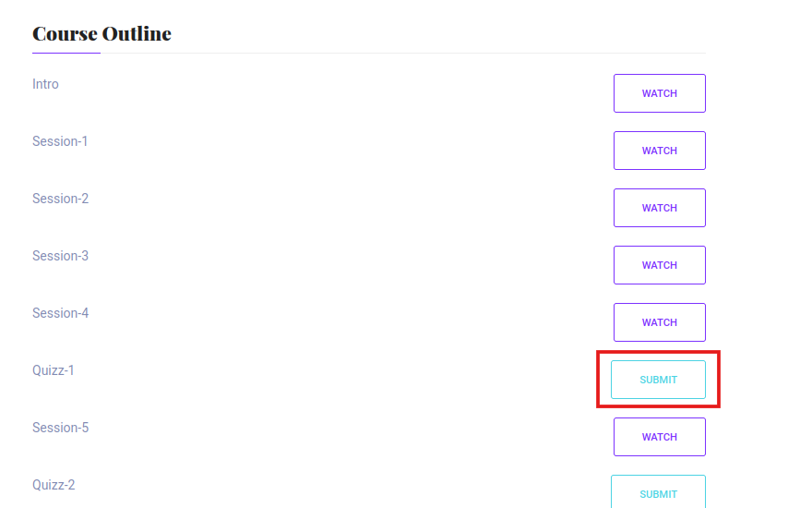Screen dimensions: 812x508
Task: Hit WATCH next to Session-4
Action: (x=659, y=322)
